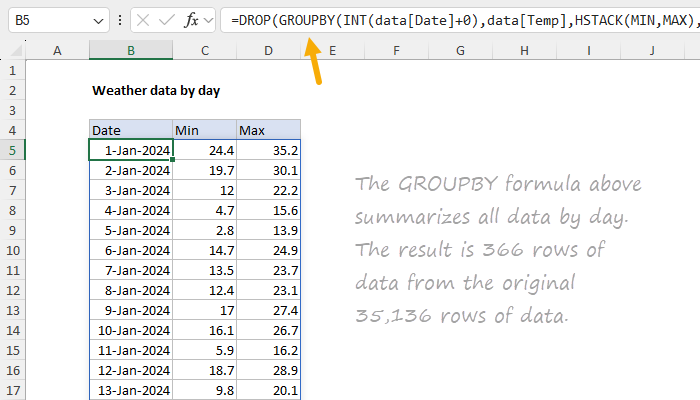Image resolution: width=700 pixels, height=400 pixels.
Task: Click Max value 22.2
Action: 268,191
